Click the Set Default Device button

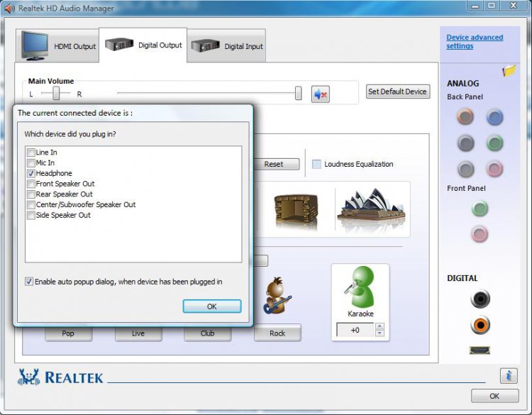(x=398, y=92)
